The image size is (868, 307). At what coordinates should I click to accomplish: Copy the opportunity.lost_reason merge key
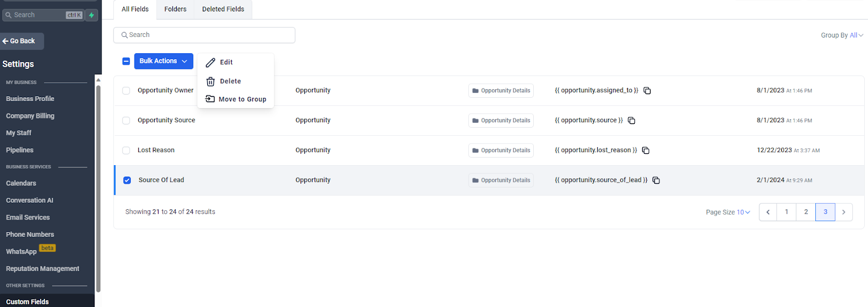point(646,151)
